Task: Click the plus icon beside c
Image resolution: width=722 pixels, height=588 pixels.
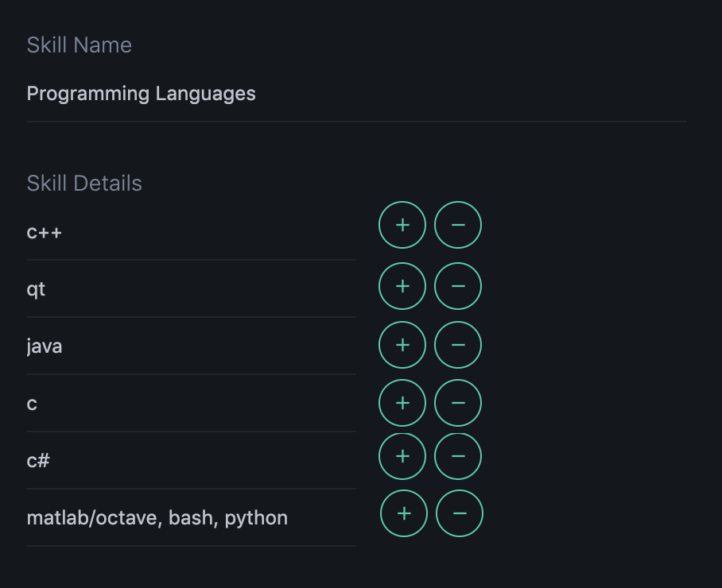Action: point(402,403)
